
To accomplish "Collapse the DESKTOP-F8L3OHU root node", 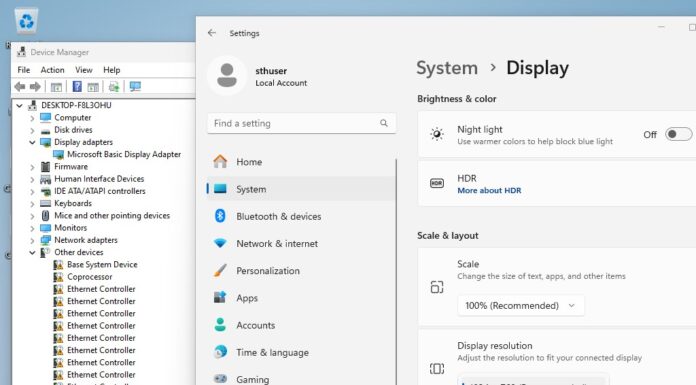I will [x=20, y=106].
